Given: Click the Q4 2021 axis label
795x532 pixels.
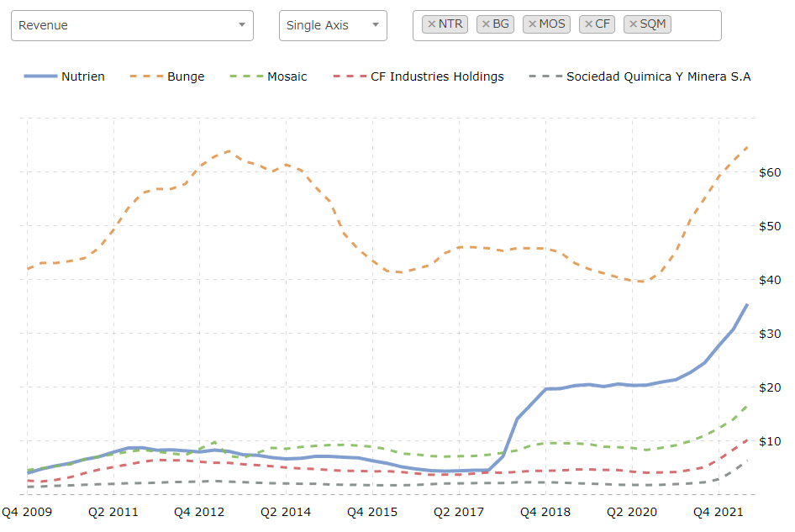Looking at the screenshot, I should coord(718,512).
